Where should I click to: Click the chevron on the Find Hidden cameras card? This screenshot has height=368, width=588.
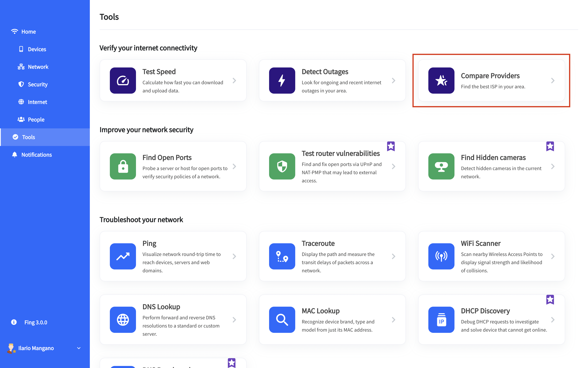[x=553, y=166]
